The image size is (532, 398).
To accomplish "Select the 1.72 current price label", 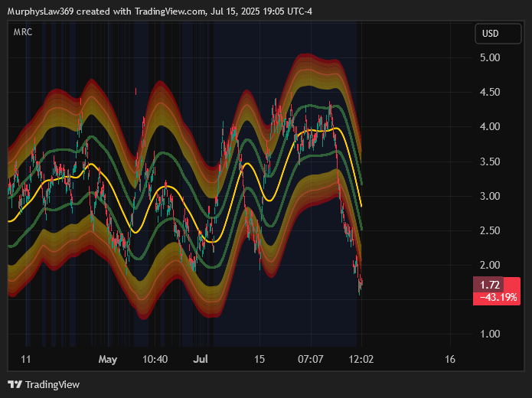I will [x=490, y=285].
